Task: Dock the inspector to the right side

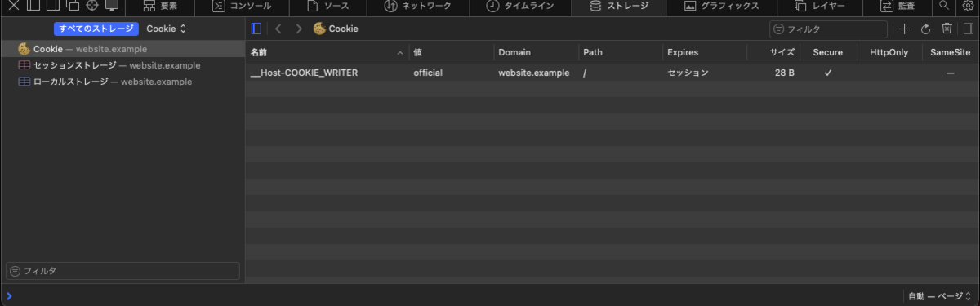Action: (x=52, y=6)
